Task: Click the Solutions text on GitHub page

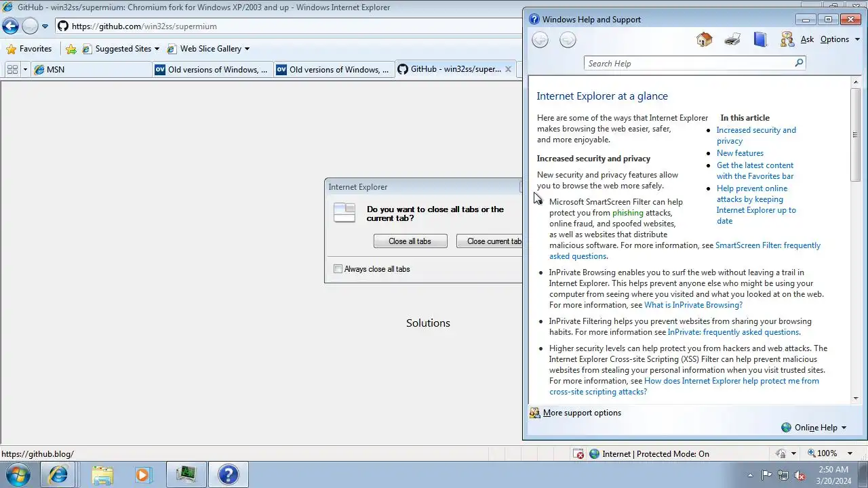Action: [428, 323]
